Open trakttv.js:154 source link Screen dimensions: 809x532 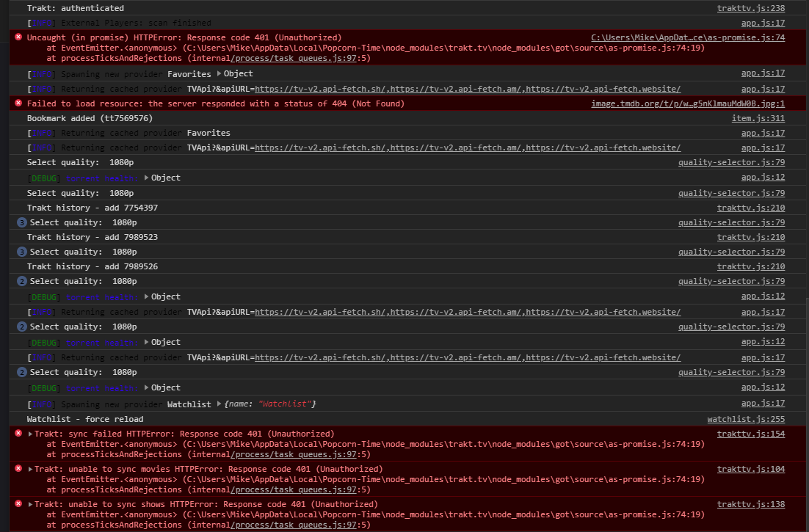pos(751,434)
